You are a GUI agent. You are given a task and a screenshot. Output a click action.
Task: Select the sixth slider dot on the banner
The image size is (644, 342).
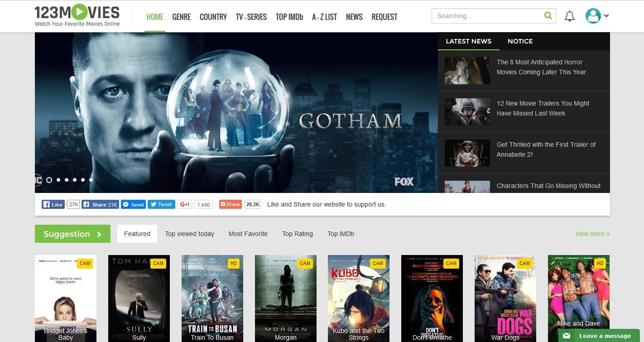pos(91,180)
